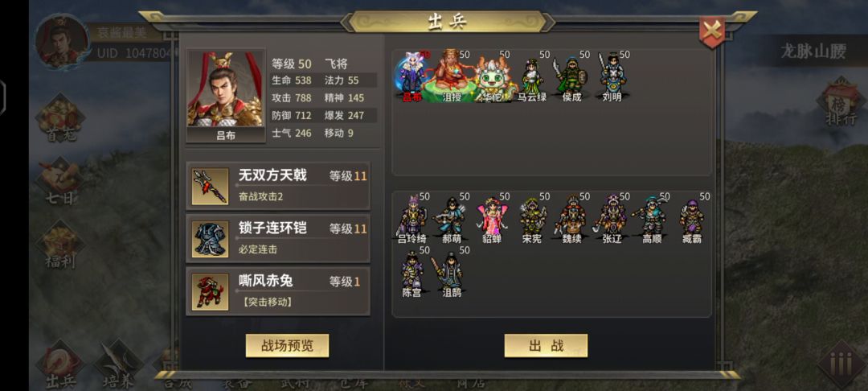The height and width of the screenshot is (391, 868).
Task: Select the 无双方天戟 weapon icon
Action: coord(210,186)
